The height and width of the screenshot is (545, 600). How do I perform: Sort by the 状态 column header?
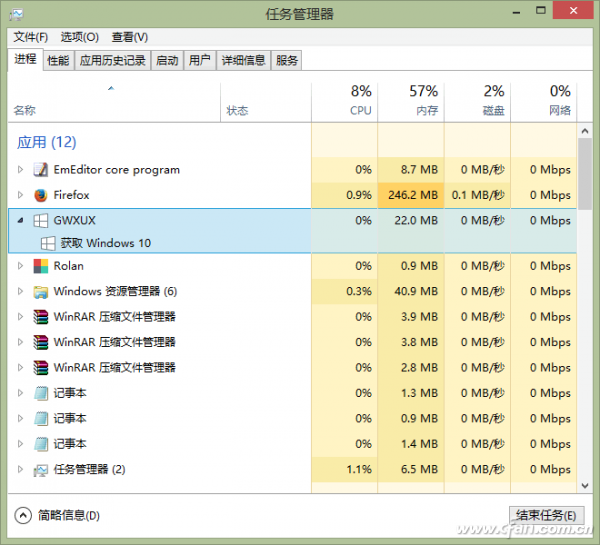[x=266, y=103]
